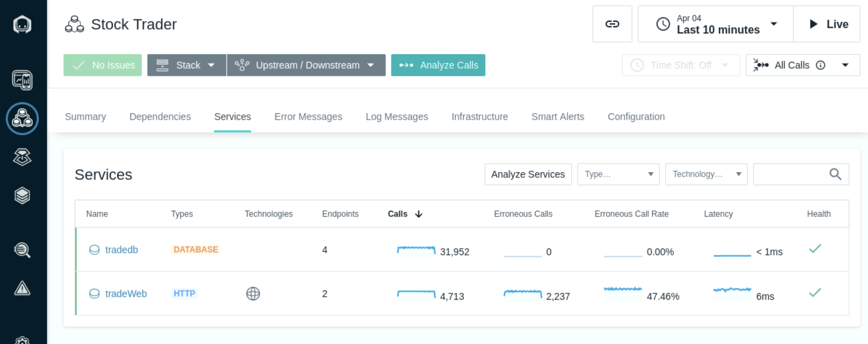This screenshot has height=344, width=868.
Task: Open the Log Messages tab
Action: [x=397, y=117]
